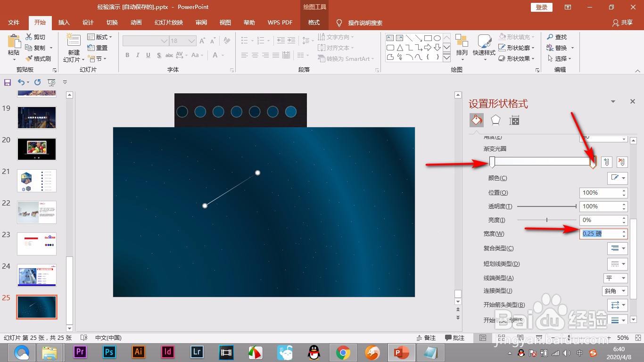Click the Shape Outline (形状轮廓) pencil icon
644x362 pixels.
click(502, 48)
